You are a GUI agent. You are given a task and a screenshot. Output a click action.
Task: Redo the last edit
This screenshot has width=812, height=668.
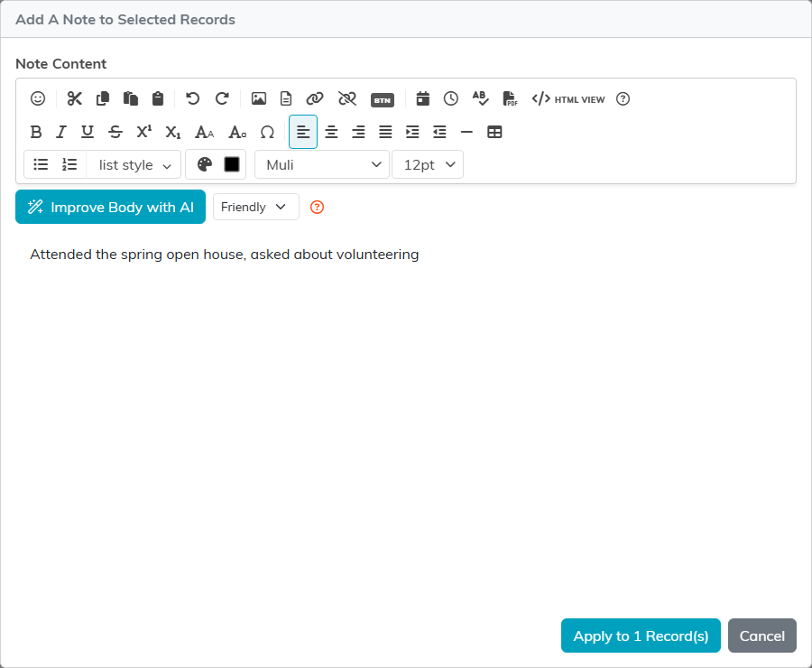(x=222, y=98)
